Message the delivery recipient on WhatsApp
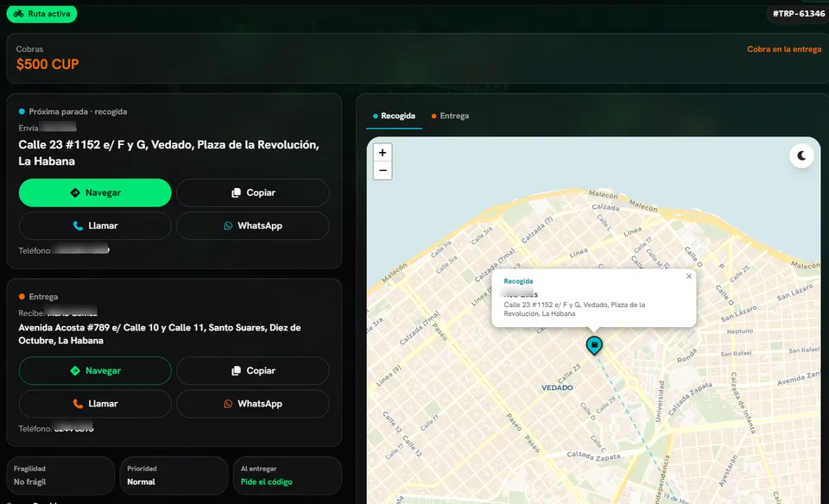829x504 pixels. 253,404
